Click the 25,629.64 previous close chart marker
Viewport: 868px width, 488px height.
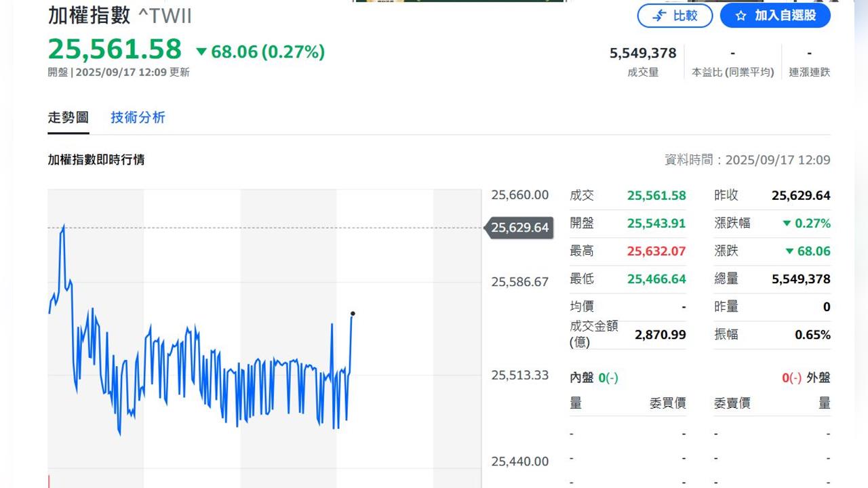[x=519, y=228]
